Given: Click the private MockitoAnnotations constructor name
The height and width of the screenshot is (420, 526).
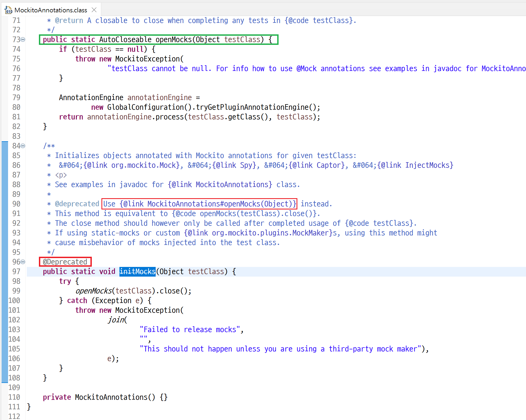Looking at the screenshot, I should click(112, 397).
